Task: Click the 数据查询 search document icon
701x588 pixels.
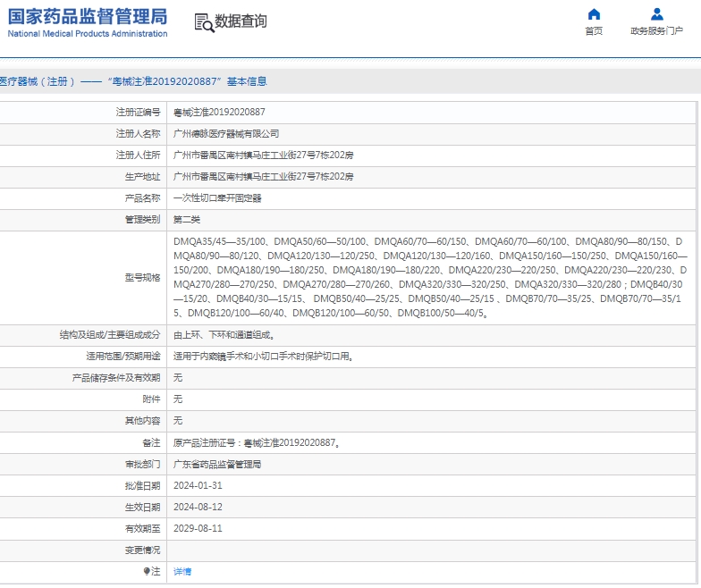Action: click(x=204, y=22)
